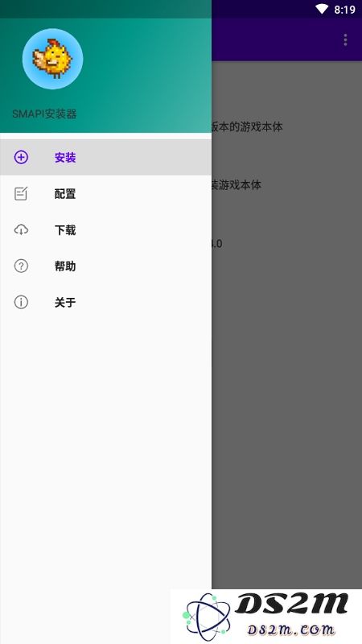Click the cloud download icon
Viewport: 362px width, 644px height.
(21, 229)
